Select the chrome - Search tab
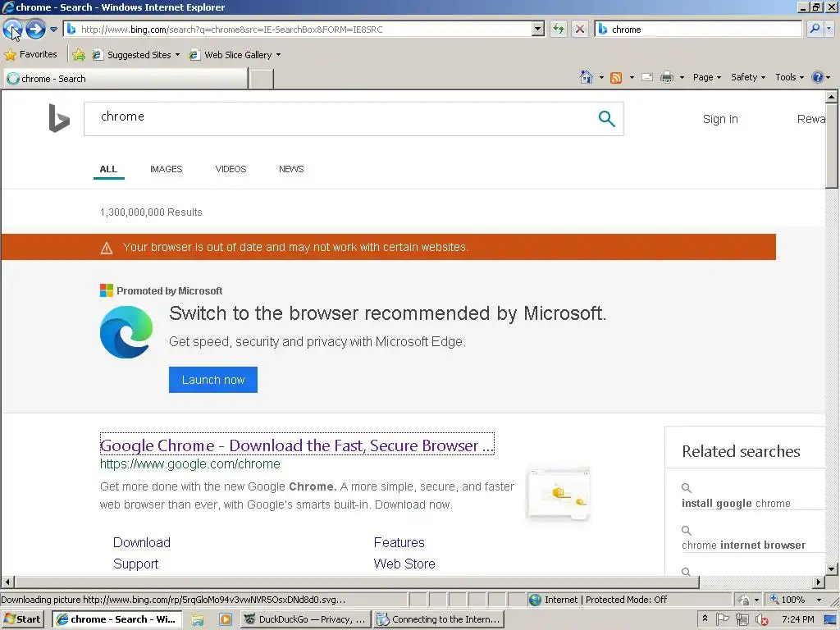The height and width of the screenshot is (630, 840). [126, 79]
